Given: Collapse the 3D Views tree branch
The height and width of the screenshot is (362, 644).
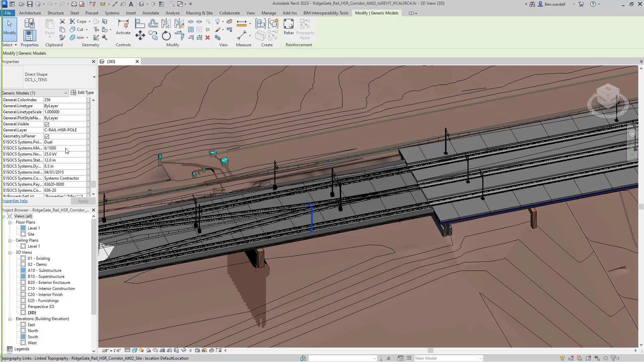Looking at the screenshot, I should [x=10, y=252].
